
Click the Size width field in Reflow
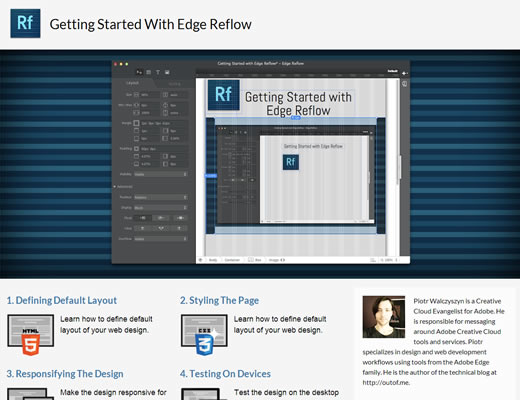[x=149, y=95]
